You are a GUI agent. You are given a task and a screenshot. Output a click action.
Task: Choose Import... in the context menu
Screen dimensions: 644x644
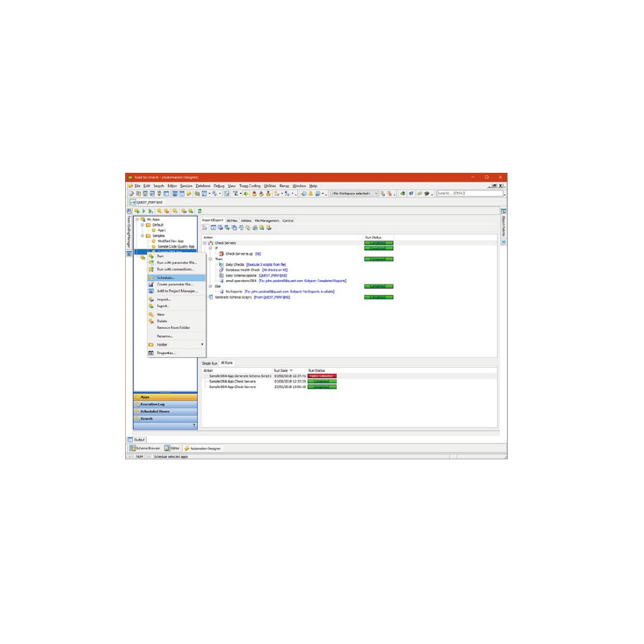(176, 299)
